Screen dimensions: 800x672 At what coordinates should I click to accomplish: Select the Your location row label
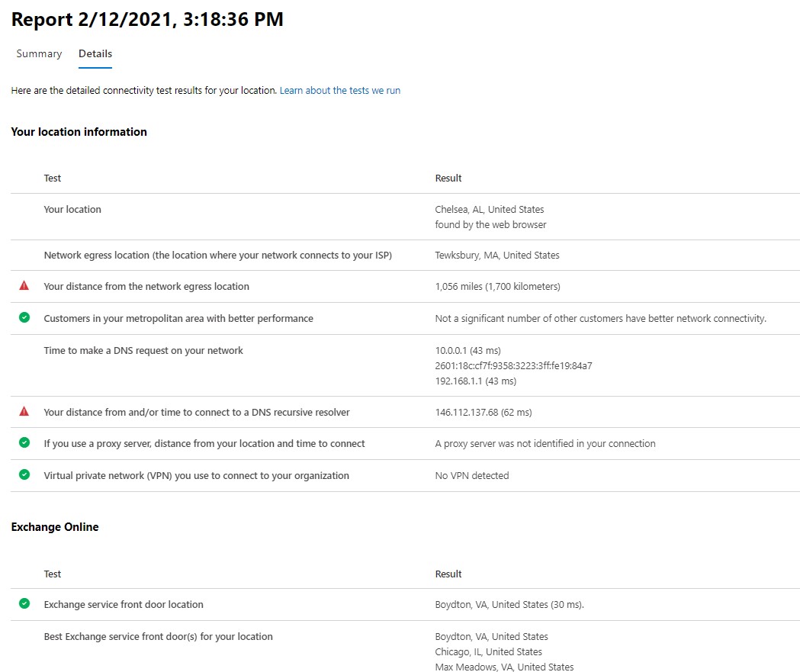(72, 209)
